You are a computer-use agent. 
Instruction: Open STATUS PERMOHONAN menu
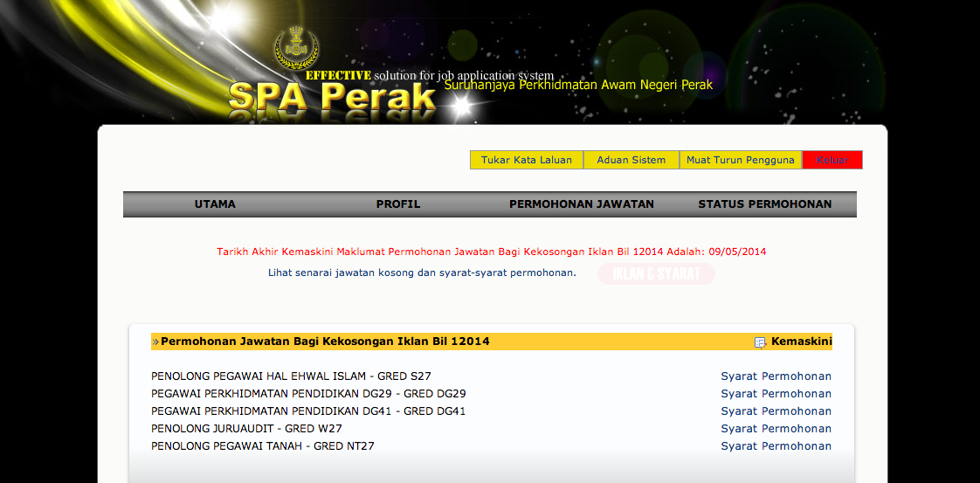coord(765,204)
